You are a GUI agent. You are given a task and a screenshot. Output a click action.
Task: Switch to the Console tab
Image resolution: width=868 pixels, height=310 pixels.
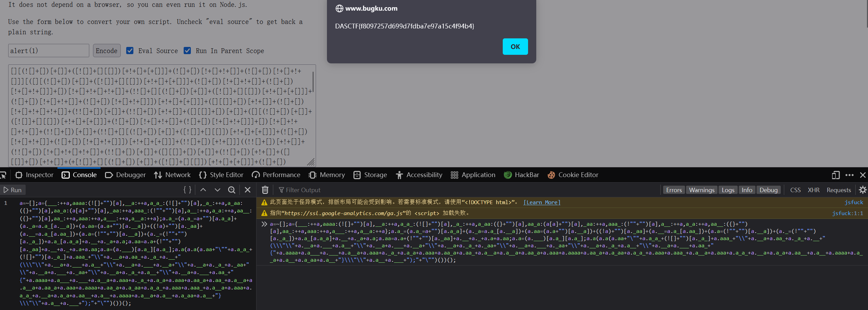coord(79,175)
